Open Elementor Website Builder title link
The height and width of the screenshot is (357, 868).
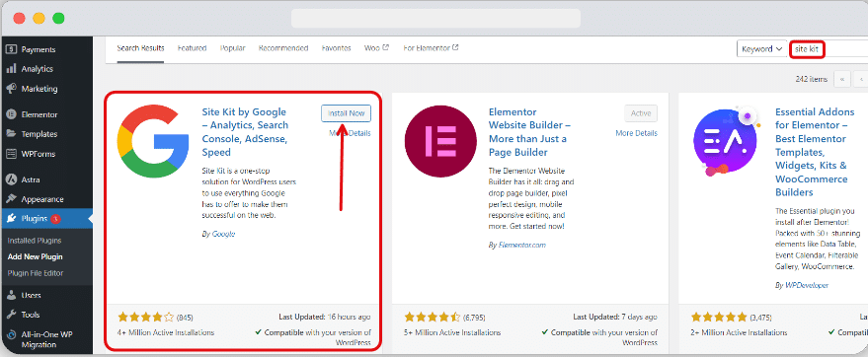coord(529,132)
